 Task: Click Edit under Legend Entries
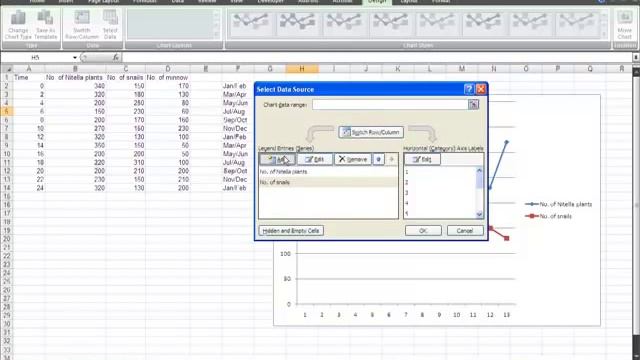315,159
